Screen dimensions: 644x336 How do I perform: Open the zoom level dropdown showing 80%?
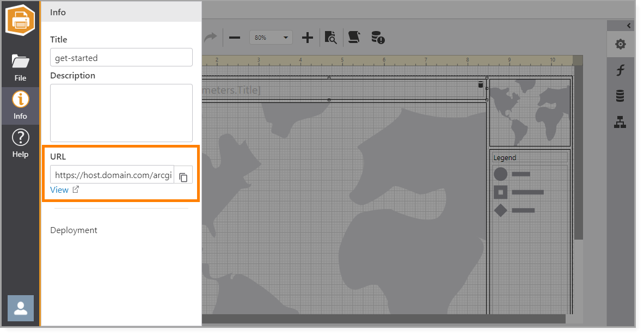coord(271,37)
